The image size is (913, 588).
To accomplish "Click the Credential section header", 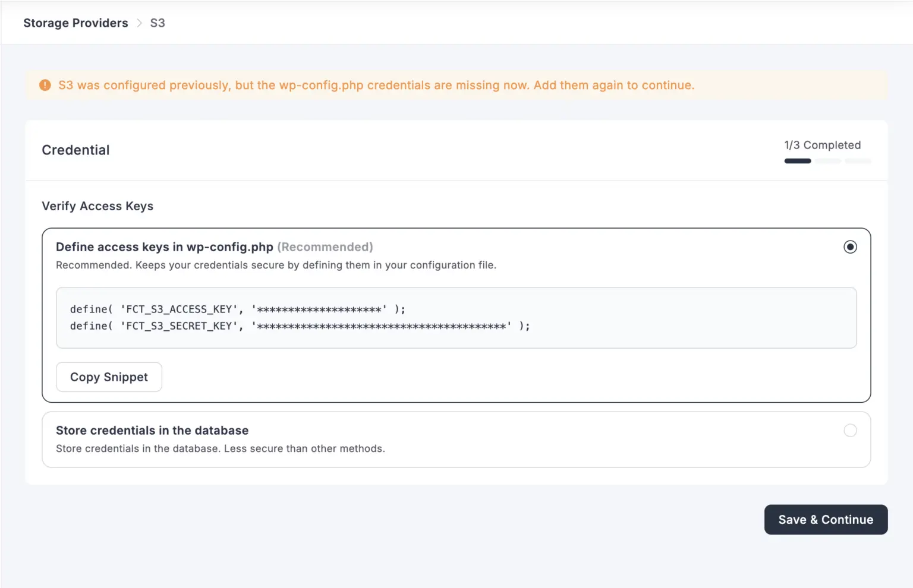I will coord(75,150).
